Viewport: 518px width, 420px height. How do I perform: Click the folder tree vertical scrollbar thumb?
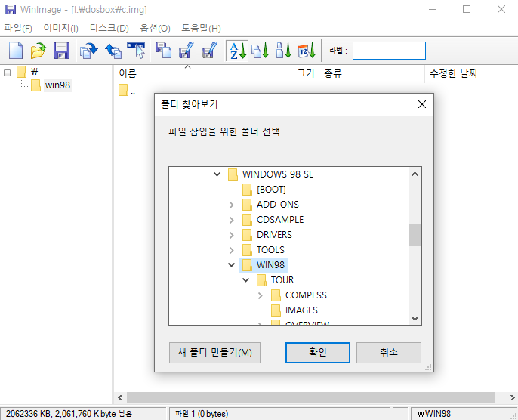pos(415,235)
